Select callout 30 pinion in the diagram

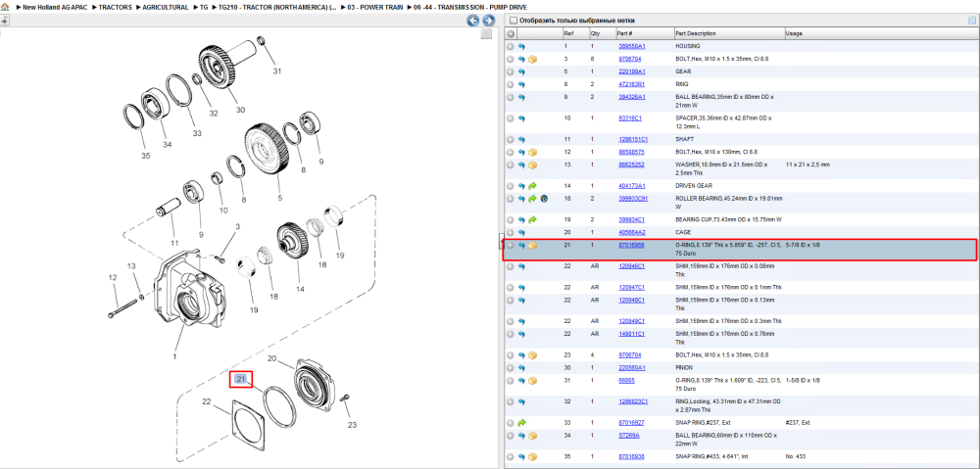click(241, 110)
